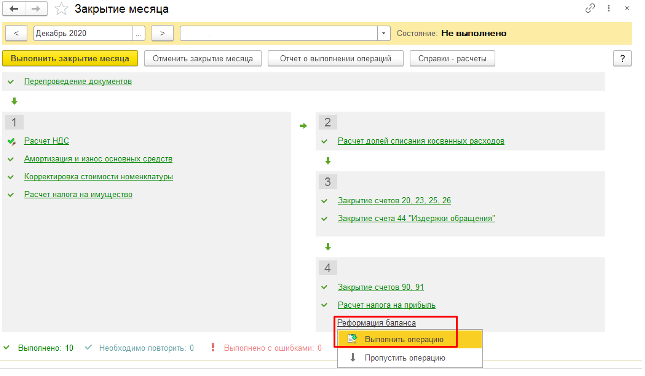Image resolution: width=645 pixels, height=376 pixels.
Task: Click the checkmark beside Закрытие счетов 20, 23
Action: tap(325, 201)
